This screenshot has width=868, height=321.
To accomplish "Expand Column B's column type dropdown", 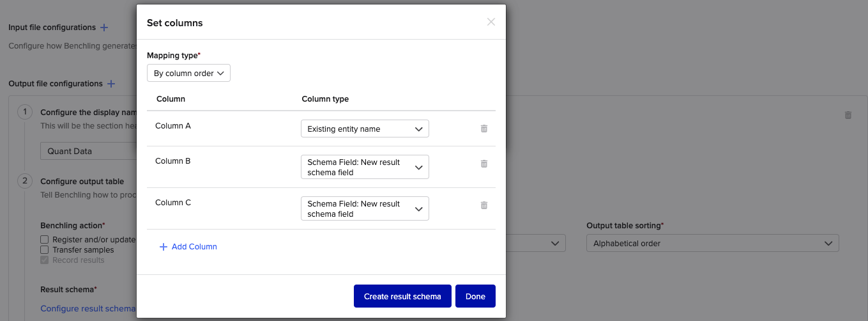I will click(365, 168).
